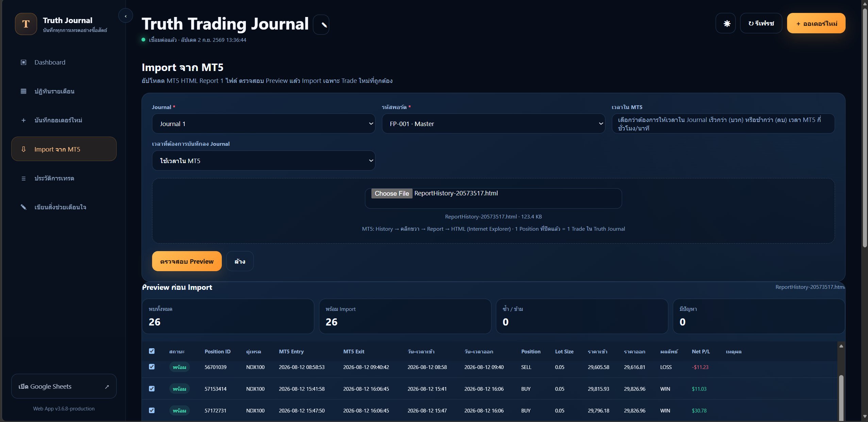The height and width of the screenshot is (422, 868).
Task: Click the Dashboard sidebar icon
Action: [x=23, y=62]
